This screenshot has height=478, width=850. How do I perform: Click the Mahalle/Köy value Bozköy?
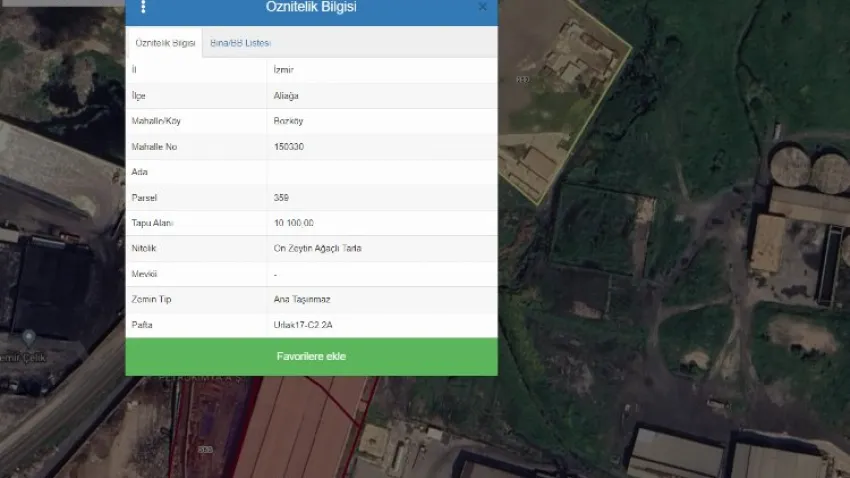pos(288,121)
